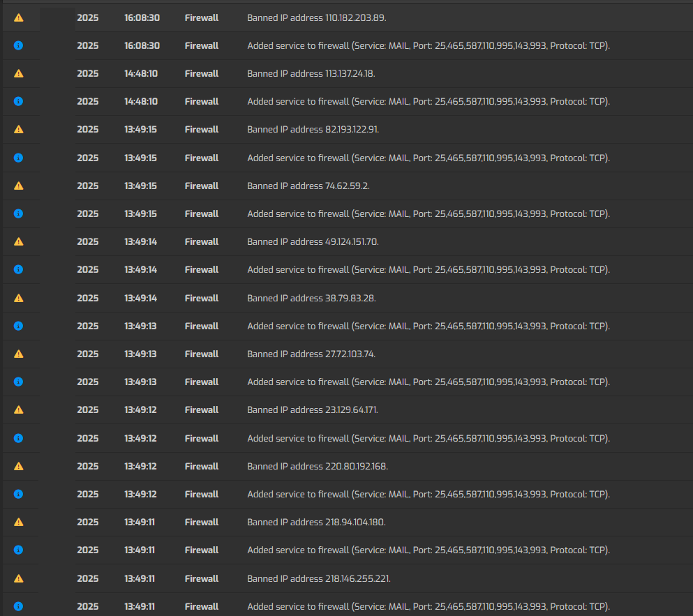Click warning icon for banned IP 49.124.151.70
The image size is (693, 616).
(19, 241)
